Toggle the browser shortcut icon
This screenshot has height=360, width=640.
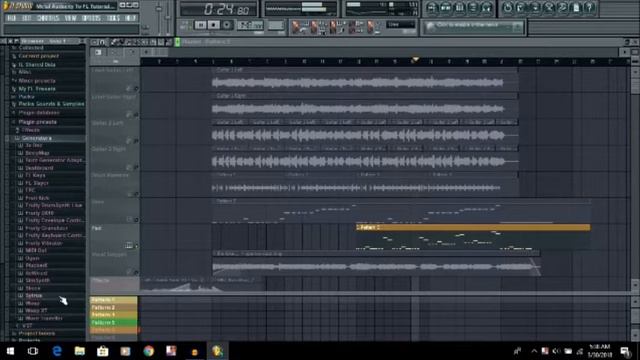point(473,7)
